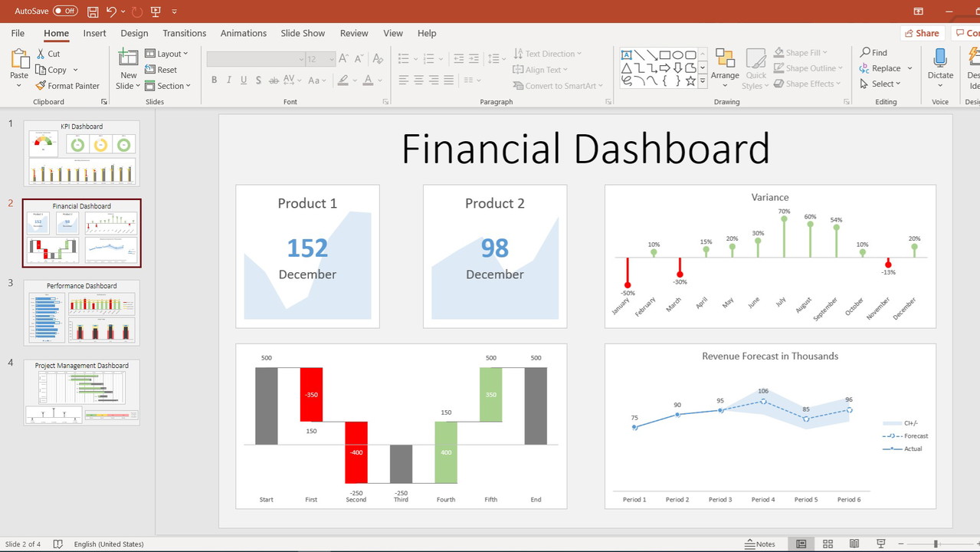Select the star shape in shapes gallery
The image size is (980, 552).
pos(690,80)
